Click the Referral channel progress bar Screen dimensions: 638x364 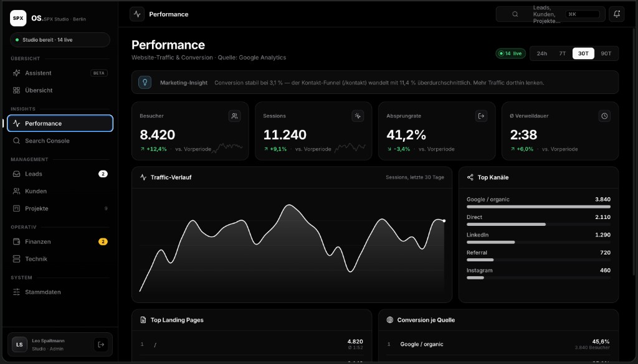(538, 260)
